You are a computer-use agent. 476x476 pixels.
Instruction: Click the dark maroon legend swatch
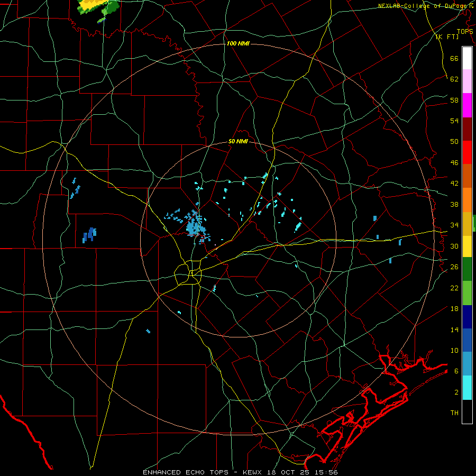pyautogui.click(x=467, y=129)
